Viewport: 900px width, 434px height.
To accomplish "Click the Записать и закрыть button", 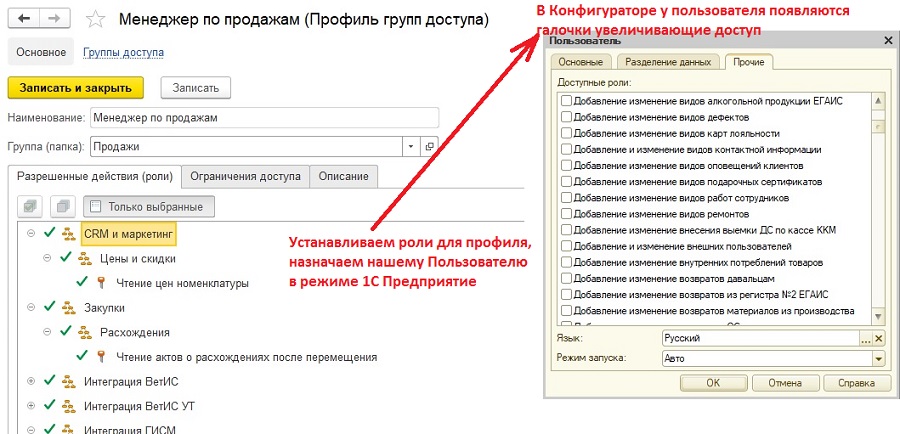I will click(76, 88).
